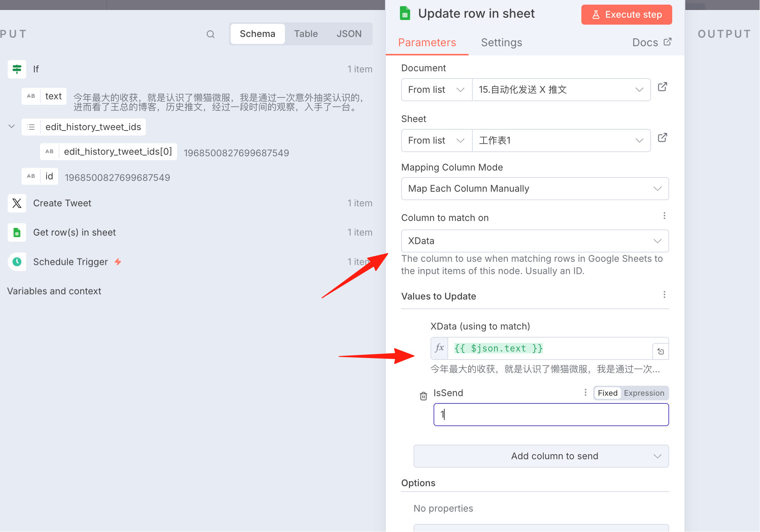Click the edit_history_tweet_ids[0] field pill
The height and width of the screenshot is (532, 760).
coord(109,152)
